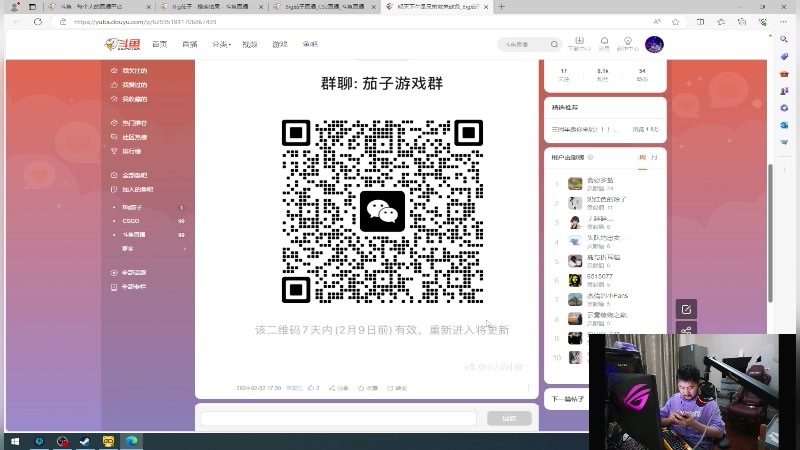Switch contribution ranking to 周 tab
Viewport: 800px width, 450px height.
(x=642, y=158)
